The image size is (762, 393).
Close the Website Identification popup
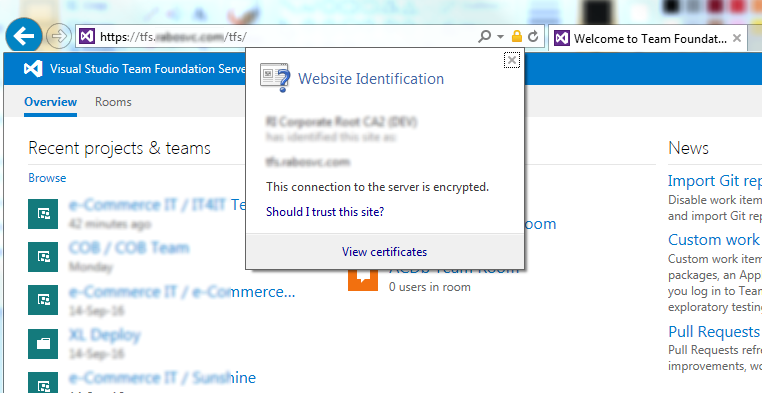(x=511, y=60)
